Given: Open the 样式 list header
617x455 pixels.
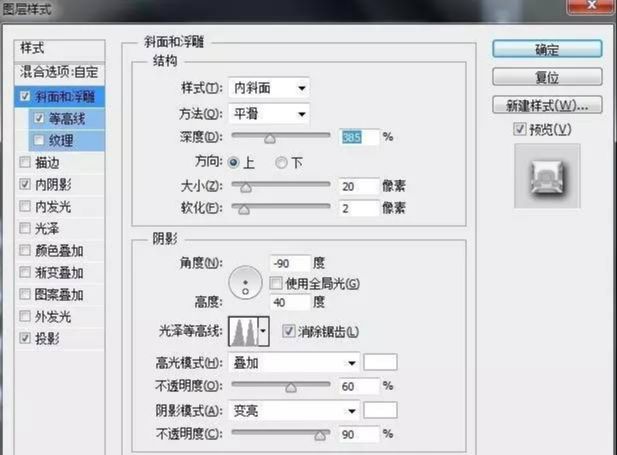Looking at the screenshot, I should point(59,49).
